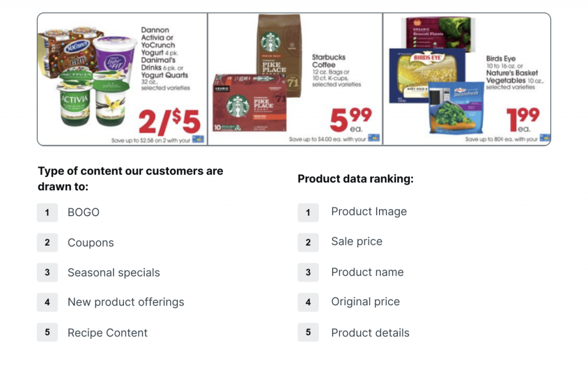Click number 1 badge beside Product Image

[x=308, y=213]
